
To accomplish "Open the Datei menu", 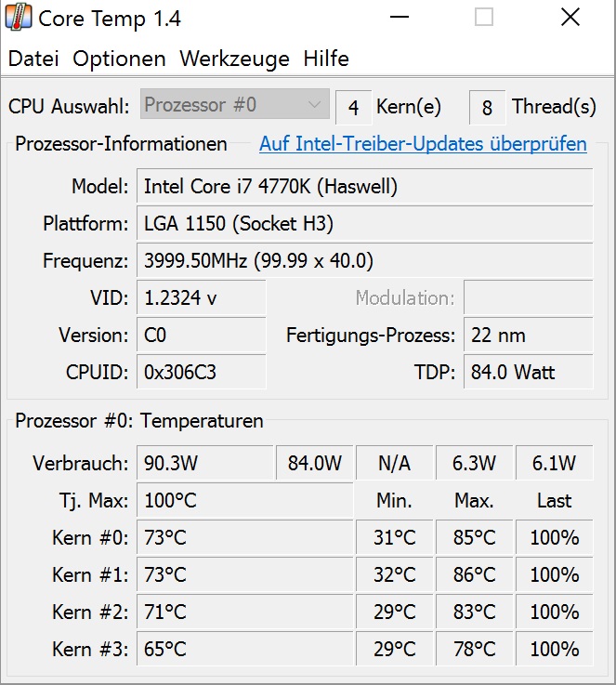I will [33, 59].
